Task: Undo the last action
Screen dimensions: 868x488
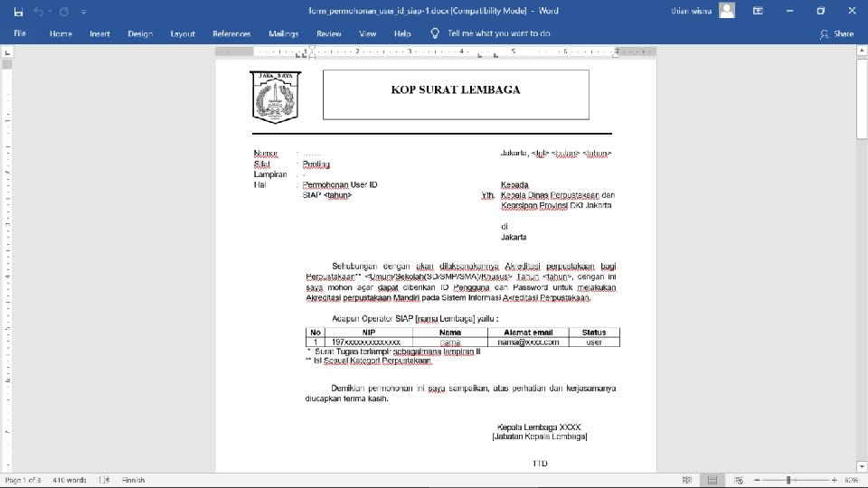Action: tap(38, 11)
